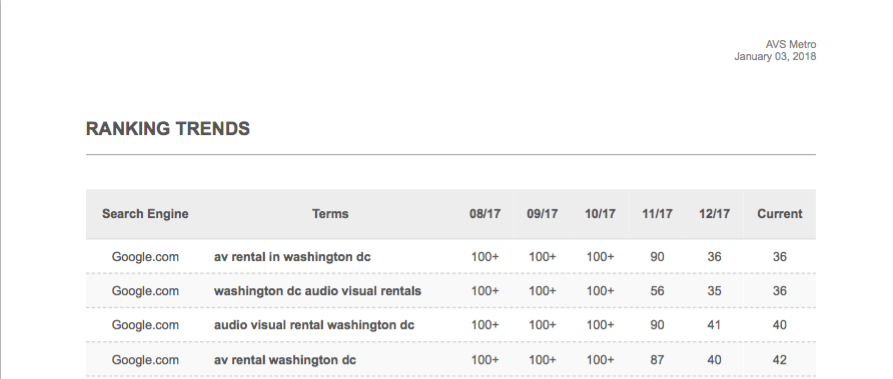Select term 'av rental in washington dc'

pos(292,257)
